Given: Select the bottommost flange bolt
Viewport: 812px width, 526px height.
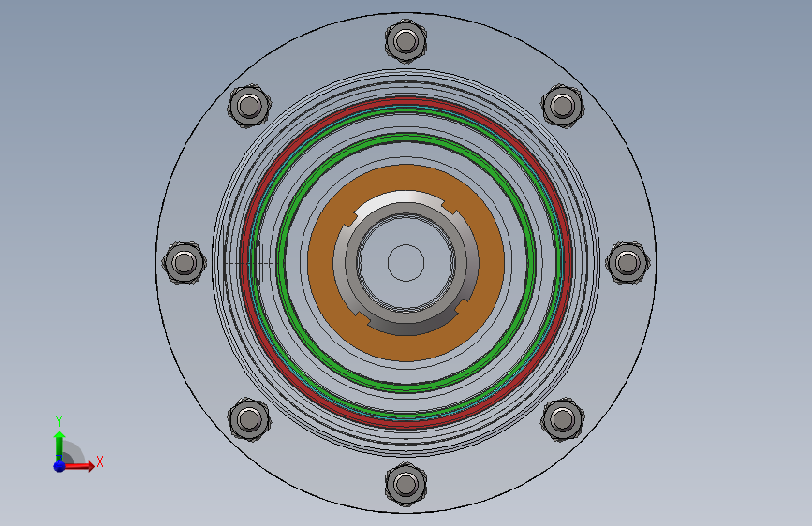Looking at the screenshot, I should tap(406, 485).
